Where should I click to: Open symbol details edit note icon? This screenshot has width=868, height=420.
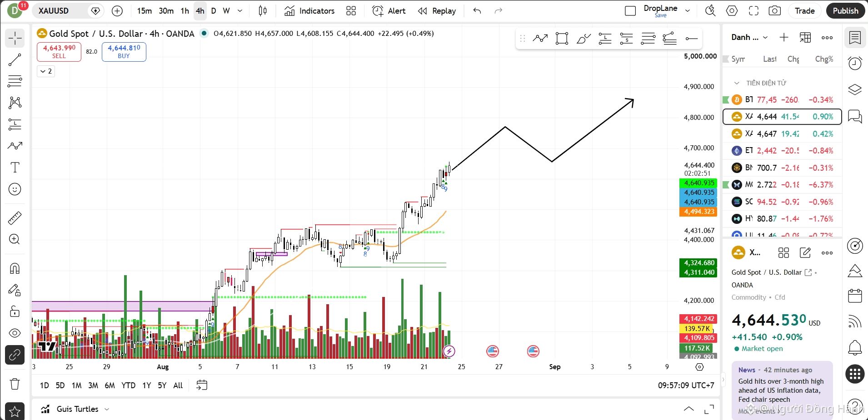[805, 253]
